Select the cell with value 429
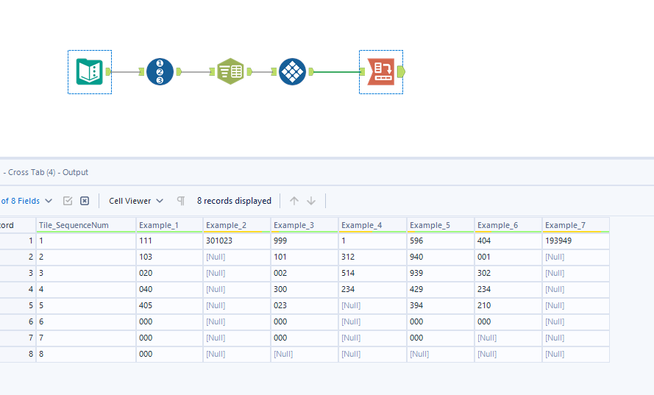 point(440,289)
